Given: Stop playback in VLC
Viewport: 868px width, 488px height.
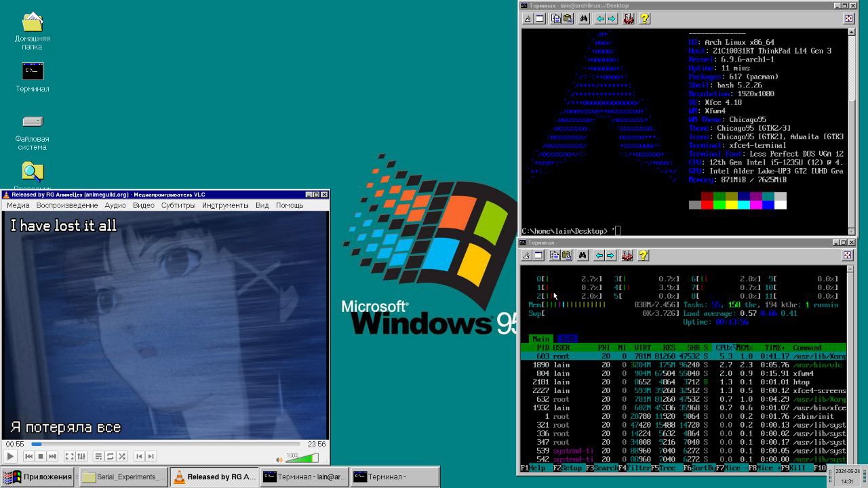Looking at the screenshot, I should [x=41, y=457].
